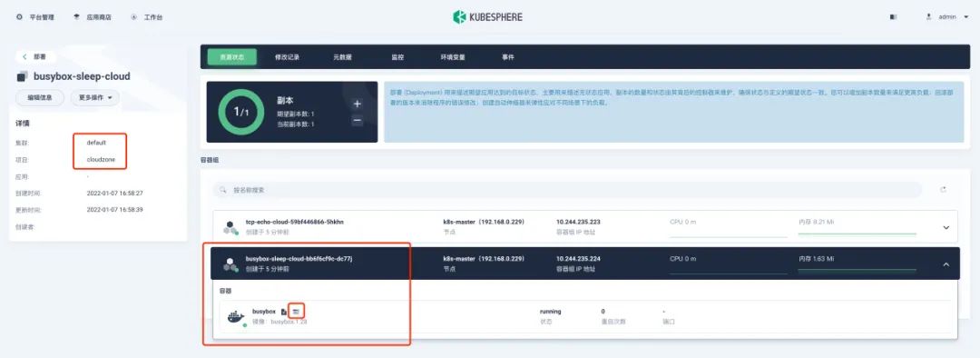The image size is (980, 358).
Task: Click the busybox-sleep-cloud deployment icon
Action: point(22,76)
